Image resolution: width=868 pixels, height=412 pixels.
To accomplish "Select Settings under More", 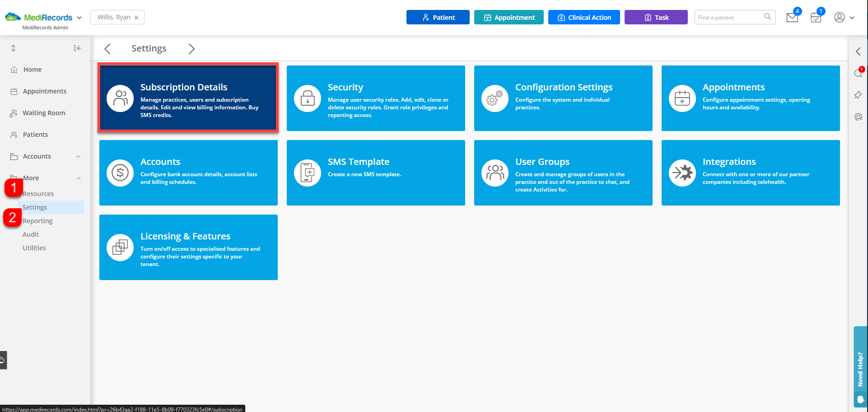I will (x=51, y=207).
